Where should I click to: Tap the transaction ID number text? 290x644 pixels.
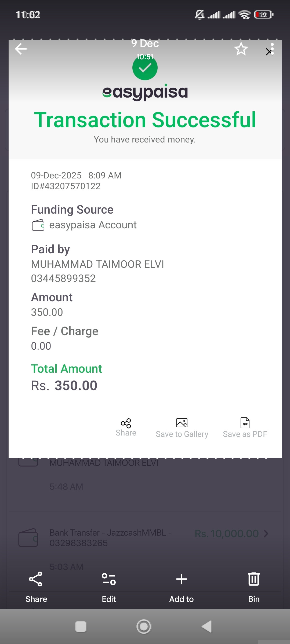(66, 186)
